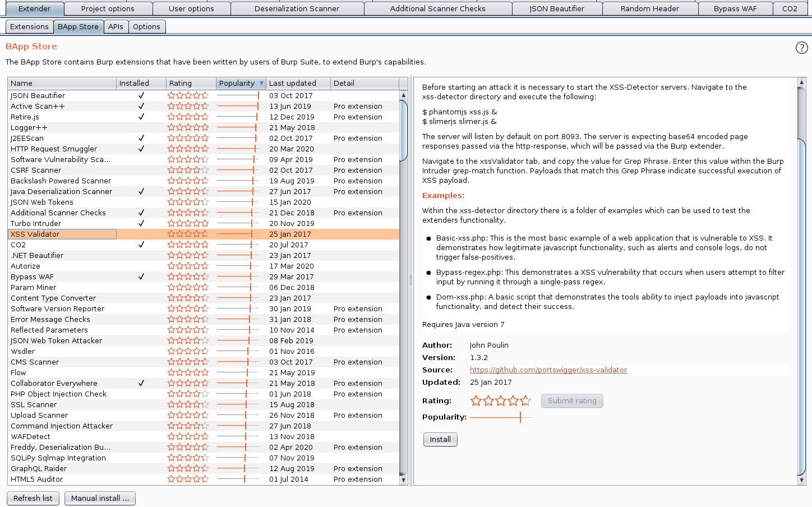This screenshot has height=507, width=812.
Task: Open the Random Header tab
Action: point(650,8)
